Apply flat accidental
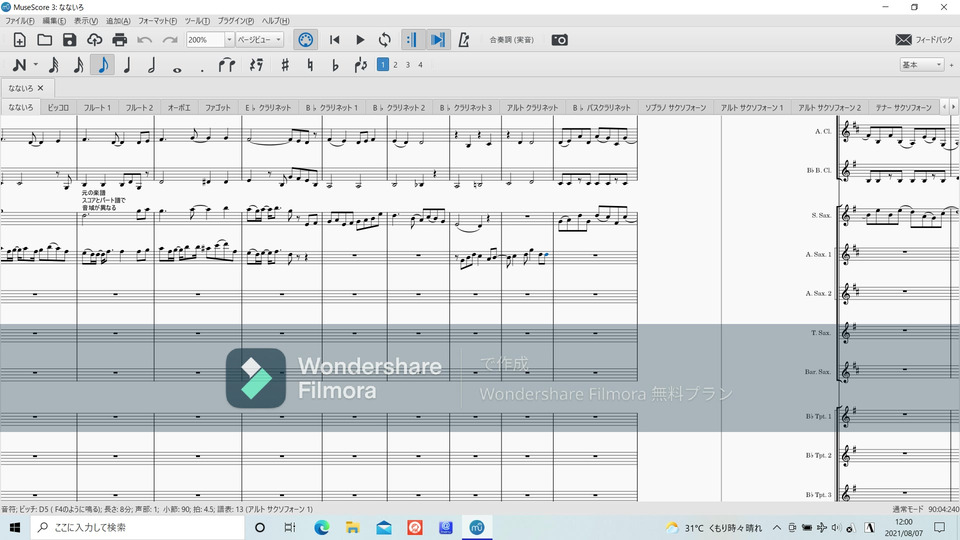The height and width of the screenshot is (540, 960). tap(335, 65)
